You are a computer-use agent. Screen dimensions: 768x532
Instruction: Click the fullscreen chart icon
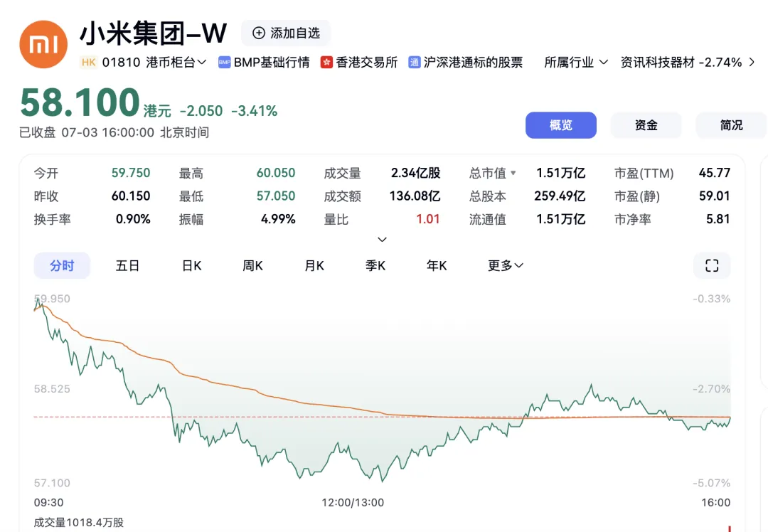[x=712, y=265]
